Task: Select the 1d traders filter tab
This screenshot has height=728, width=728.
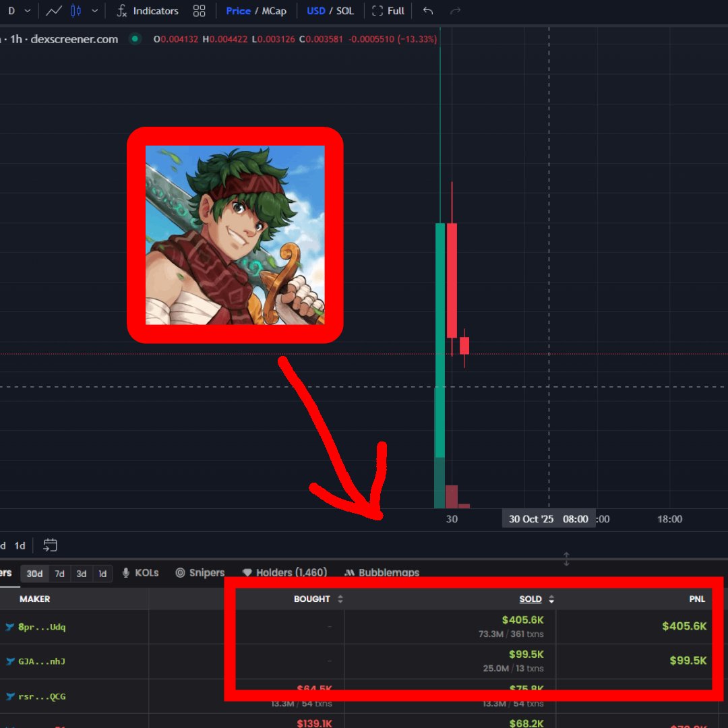Action: click(102, 574)
